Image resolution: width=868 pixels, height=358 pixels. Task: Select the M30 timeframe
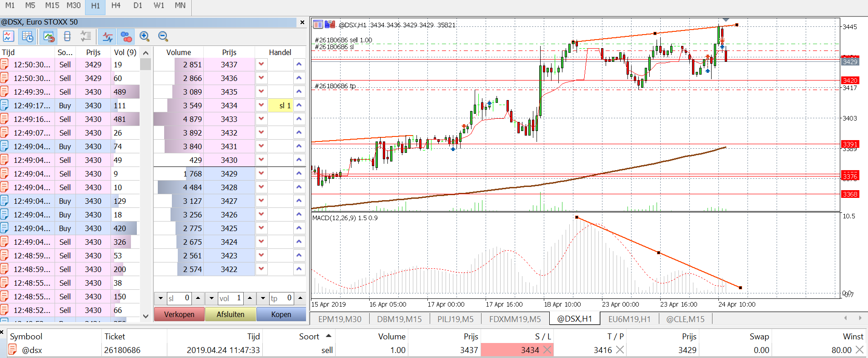pos(74,5)
